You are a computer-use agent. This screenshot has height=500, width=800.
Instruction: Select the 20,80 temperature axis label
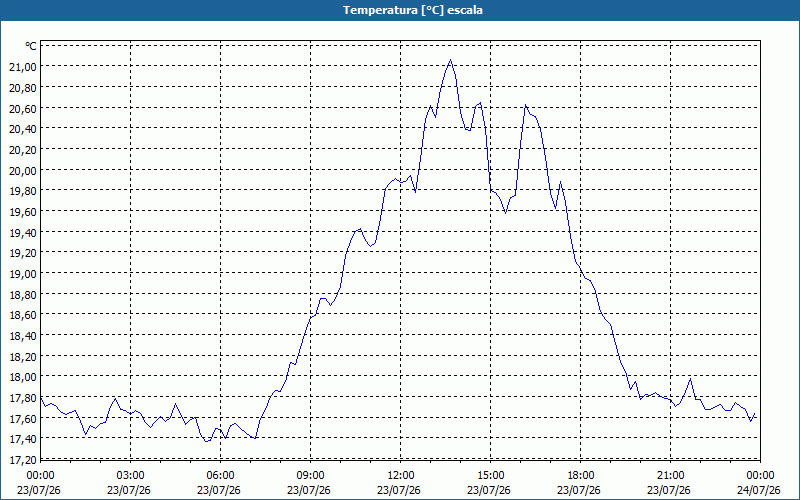pyautogui.click(x=23, y=88)
